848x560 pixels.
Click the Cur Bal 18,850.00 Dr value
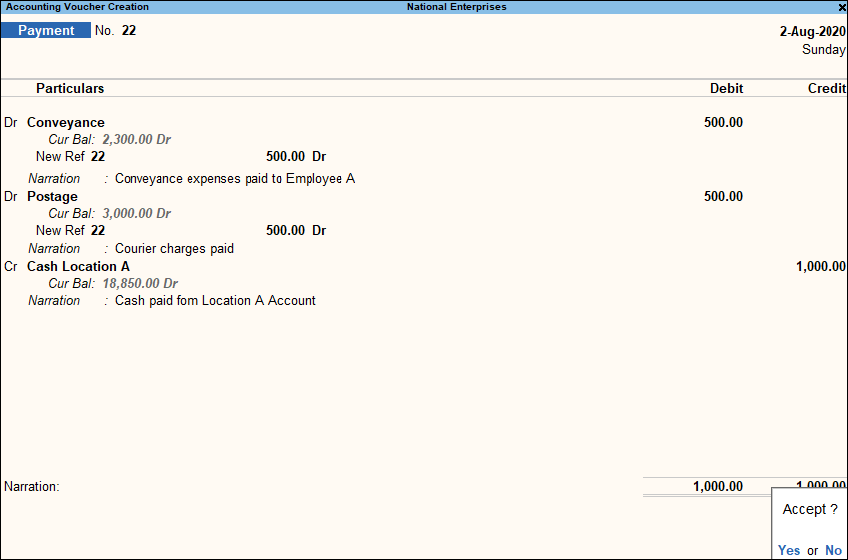click(x=140, y=284)
